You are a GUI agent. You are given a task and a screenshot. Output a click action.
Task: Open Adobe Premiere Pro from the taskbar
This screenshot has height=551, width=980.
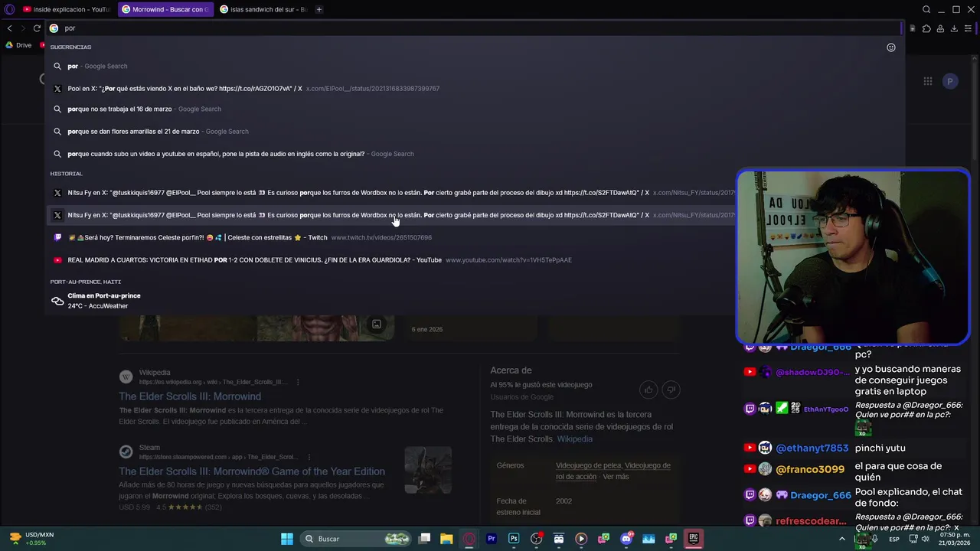pyautogui.click(x=492, y=539)
